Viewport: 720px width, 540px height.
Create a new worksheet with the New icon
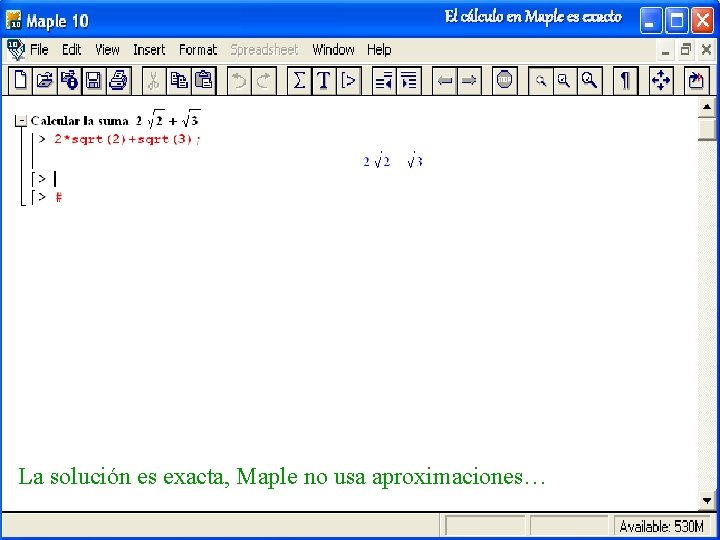tap(20, 81)
